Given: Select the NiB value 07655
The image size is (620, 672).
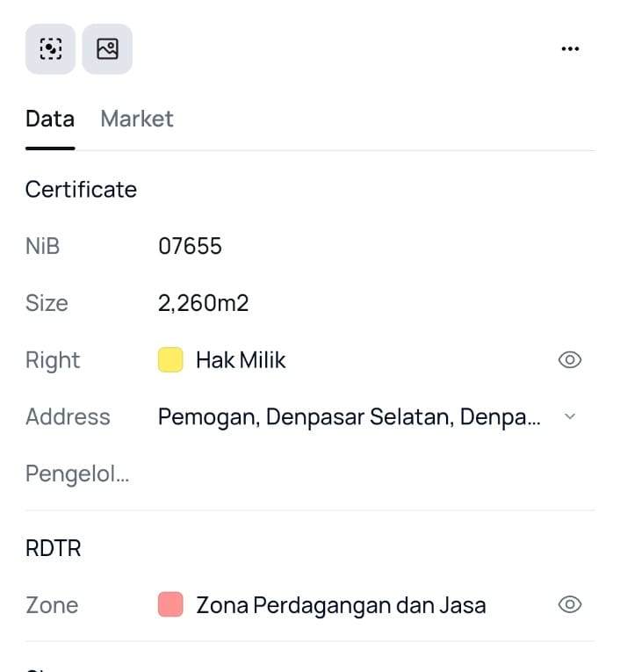Looking at the screenshot, I should coord(190,246).
